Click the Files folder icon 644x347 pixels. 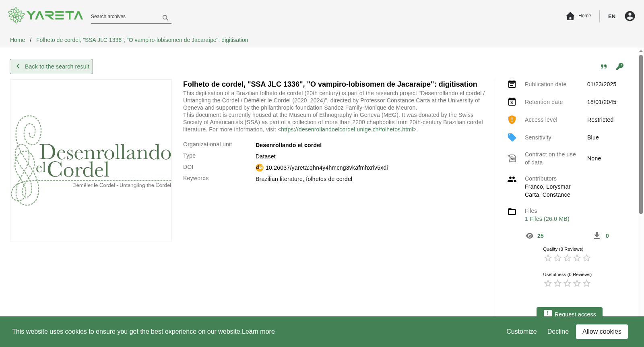point(512,212)
